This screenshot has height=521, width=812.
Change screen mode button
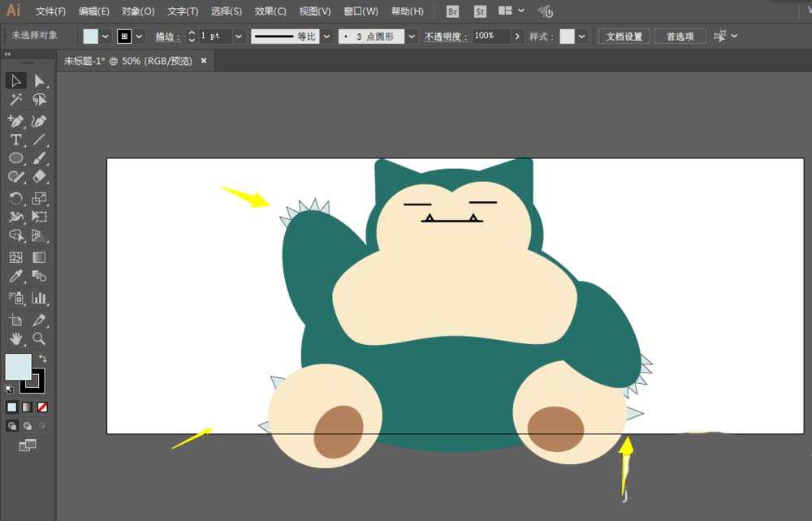[x=27, y=445]
